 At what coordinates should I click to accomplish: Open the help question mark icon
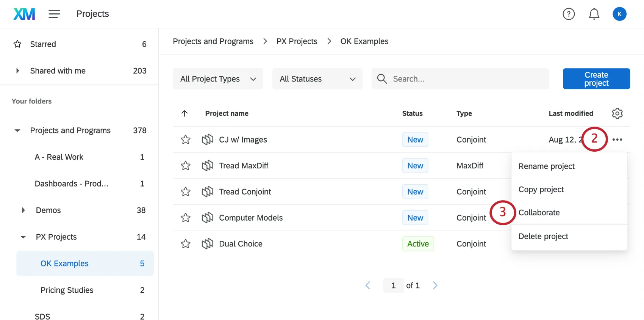pos(569,14)
